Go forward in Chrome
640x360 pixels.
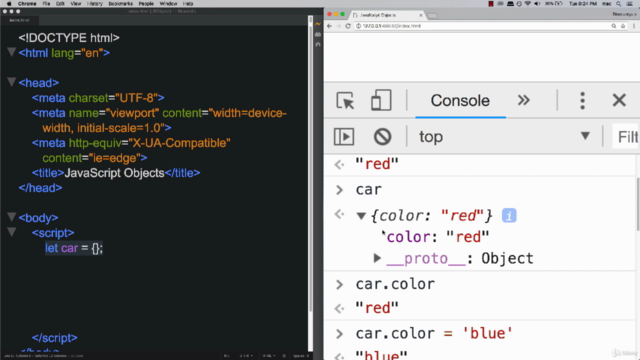coord(338,26)
